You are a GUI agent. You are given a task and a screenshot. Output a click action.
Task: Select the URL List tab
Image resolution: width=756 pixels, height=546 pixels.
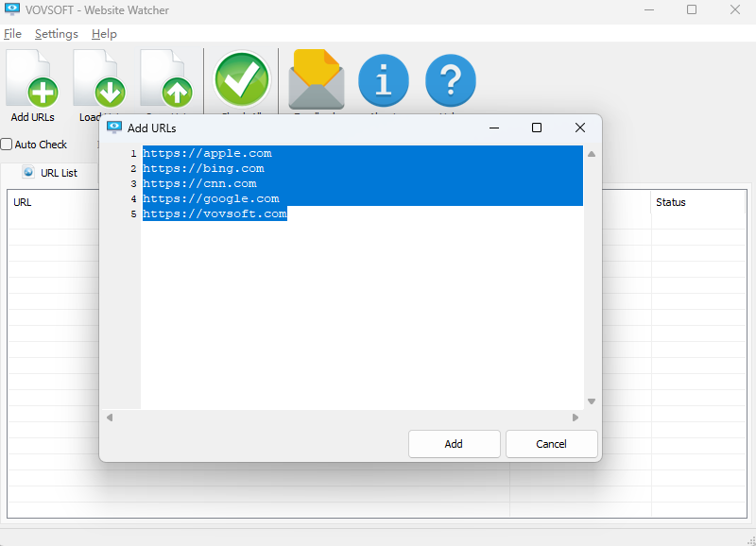click(50, 173)
